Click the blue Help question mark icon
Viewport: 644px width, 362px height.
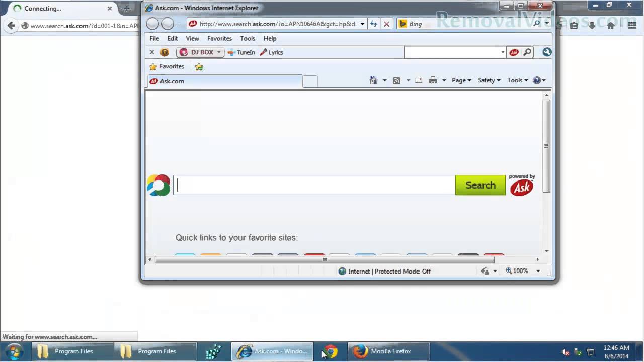pos(537,80)
